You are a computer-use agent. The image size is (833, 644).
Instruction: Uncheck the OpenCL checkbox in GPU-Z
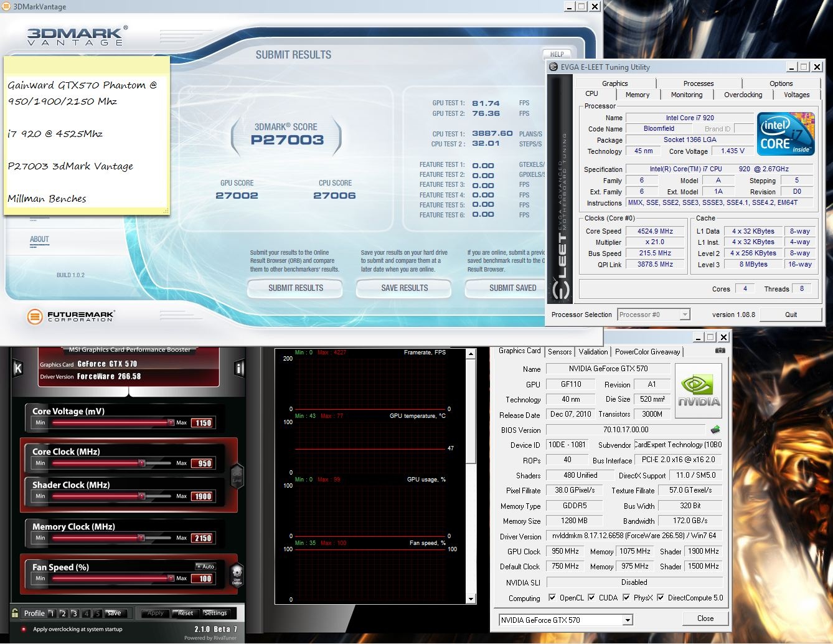[x=552, y=598]
